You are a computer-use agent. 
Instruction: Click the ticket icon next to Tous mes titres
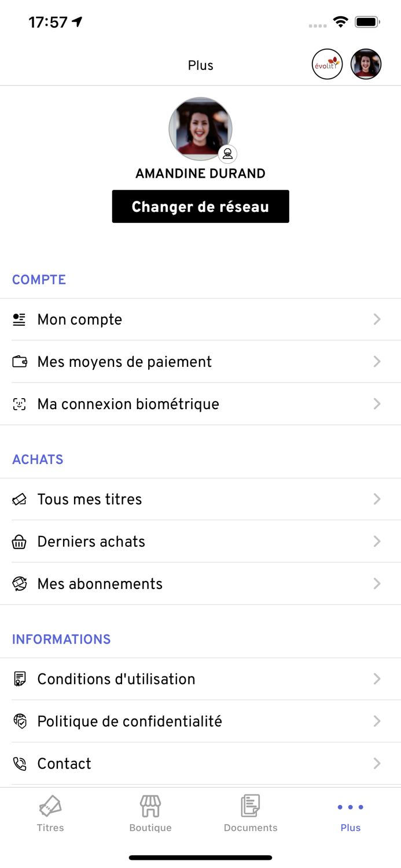tap(19, 499)
